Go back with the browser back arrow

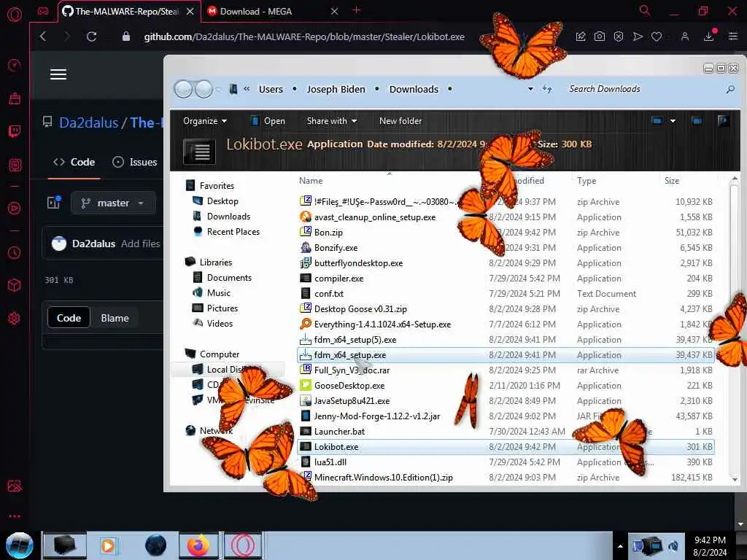pyautogui.click(x=43, y=36)
